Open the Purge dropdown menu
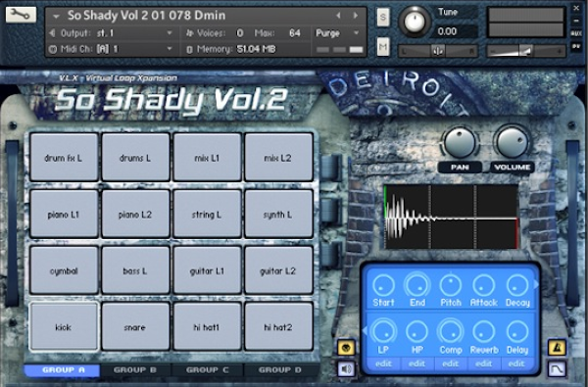The image size is (588, 387). (337, 33)
